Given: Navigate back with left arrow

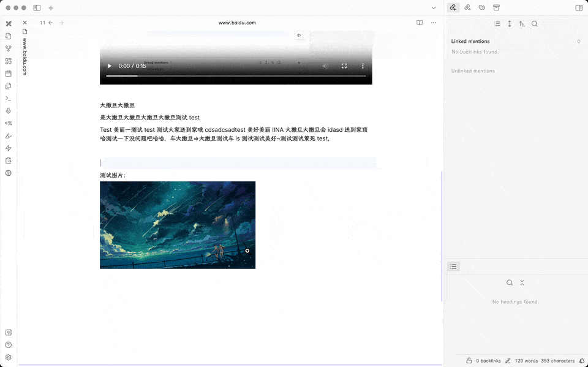Looking at the screenshot, I should (51, 23).
